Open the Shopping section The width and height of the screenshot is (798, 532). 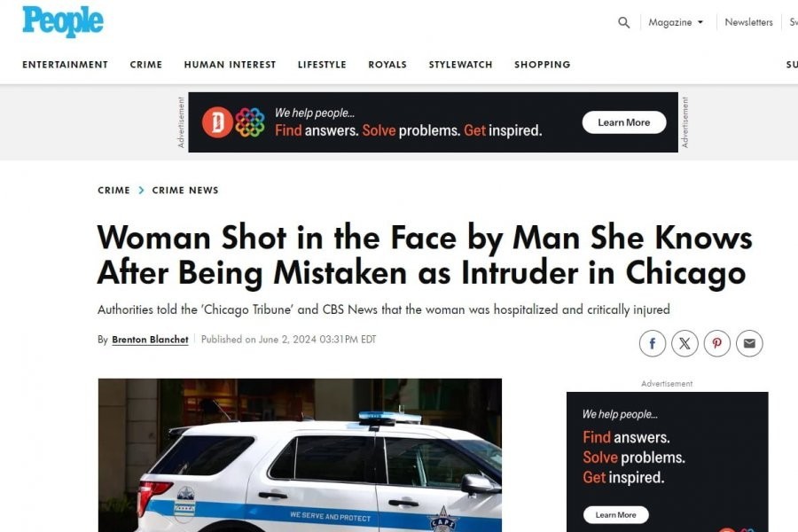tap(543, 65)
